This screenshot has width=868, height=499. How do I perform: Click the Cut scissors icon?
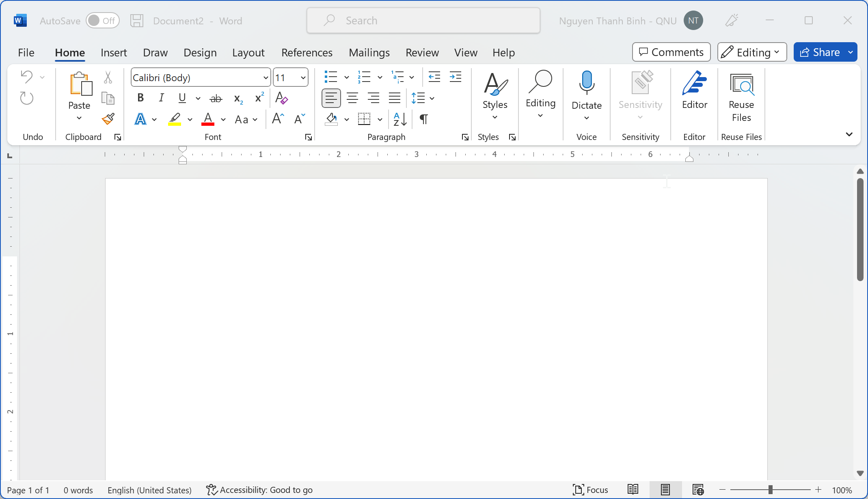tap(108, 77)
